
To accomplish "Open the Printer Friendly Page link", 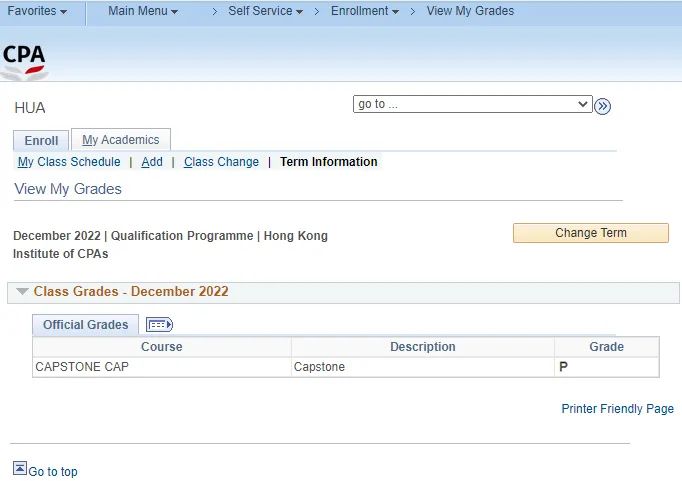I will pos(617,409).
